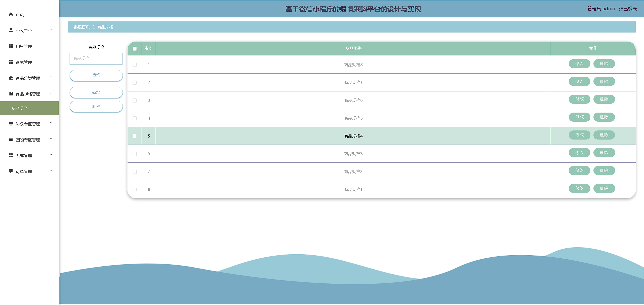This screenshot has height=305, width=644.
Task: Click the 商品规格8 cell text
Action: [353, 65]
